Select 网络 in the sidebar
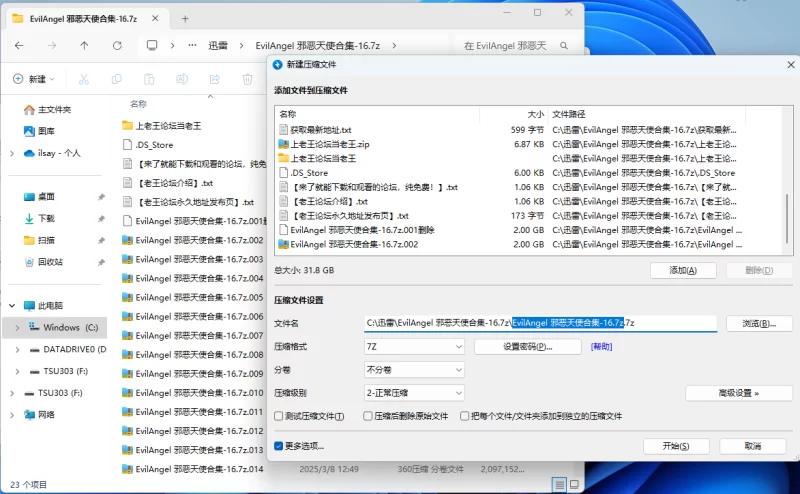The height and width of the screenshot is (494, 800). click(x=46, y=414)
